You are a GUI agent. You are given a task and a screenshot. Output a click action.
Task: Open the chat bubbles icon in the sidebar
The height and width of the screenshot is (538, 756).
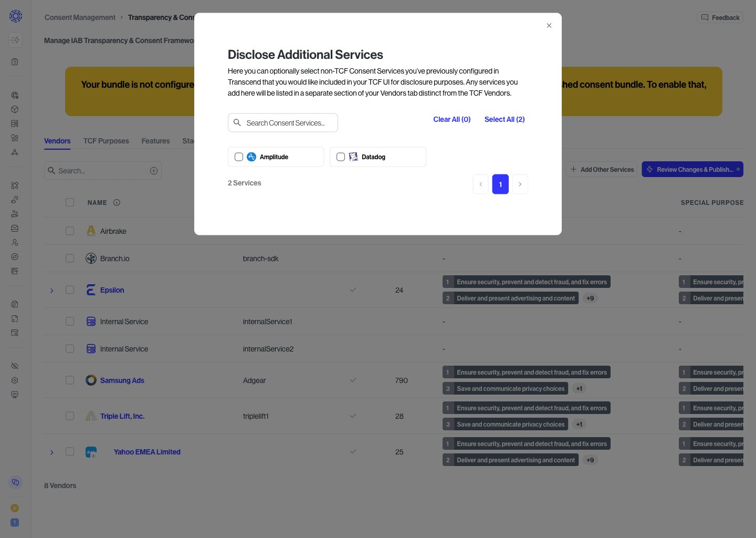pos(15,482)
